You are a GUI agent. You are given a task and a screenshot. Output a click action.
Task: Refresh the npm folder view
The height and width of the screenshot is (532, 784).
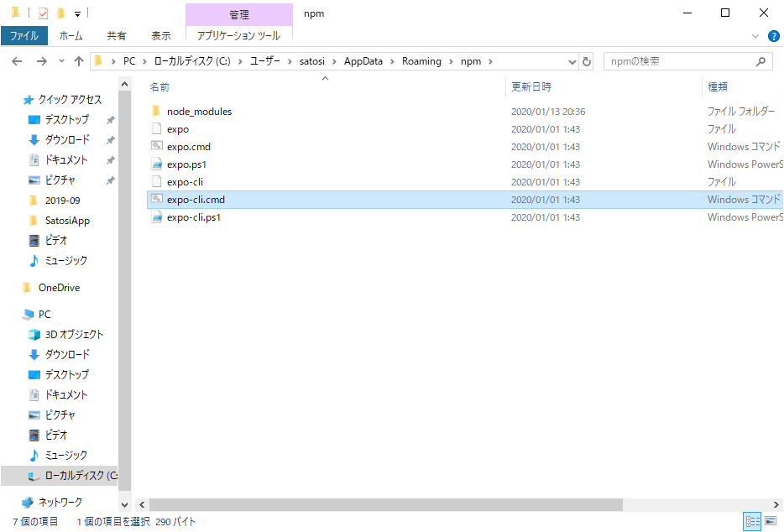[x=587, y=61]
